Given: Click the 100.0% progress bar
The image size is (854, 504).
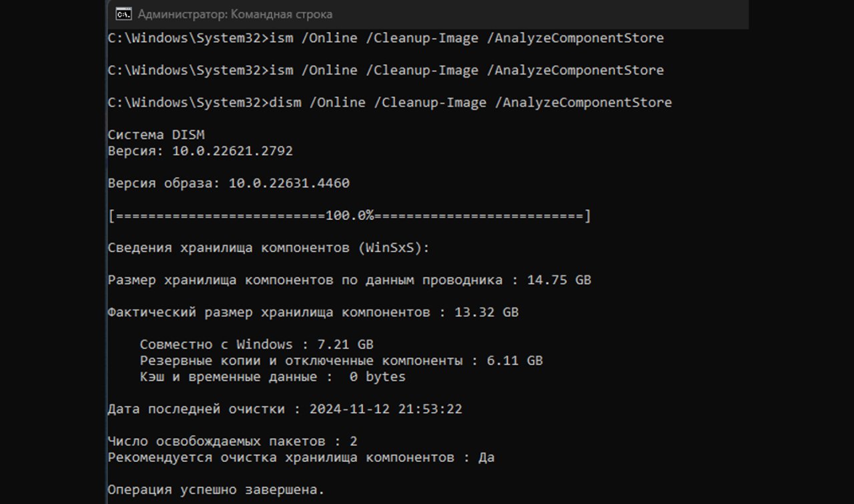Looking at the screenshot, I should coord(349,216).
